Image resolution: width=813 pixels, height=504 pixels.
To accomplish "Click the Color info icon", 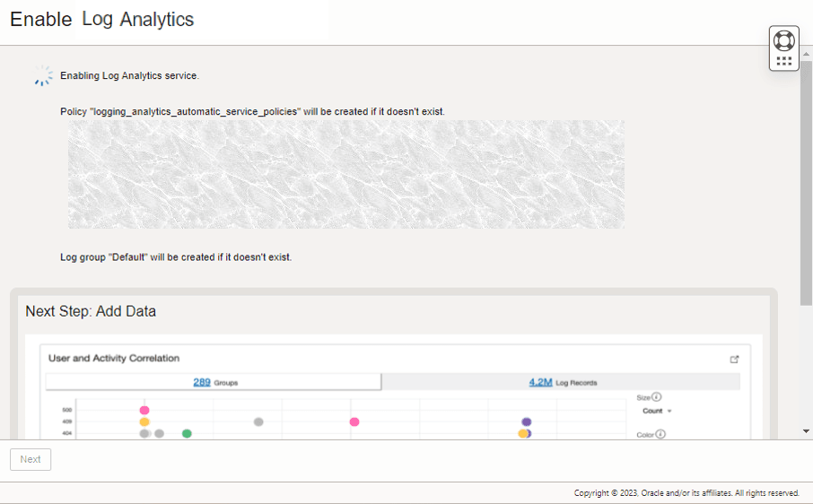I will pos(660,434).
